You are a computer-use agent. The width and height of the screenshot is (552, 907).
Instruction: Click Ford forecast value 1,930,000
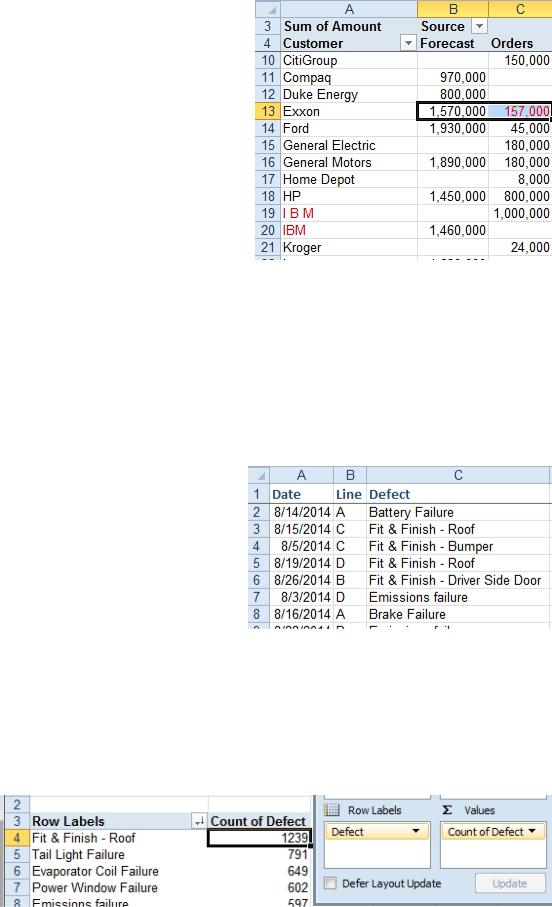(452, 128)
